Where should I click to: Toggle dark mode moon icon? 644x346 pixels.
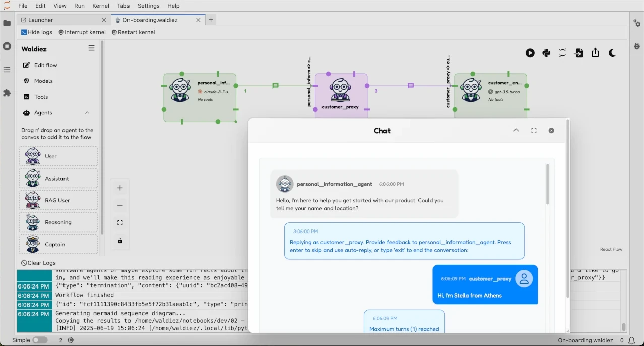click(612, 53)
